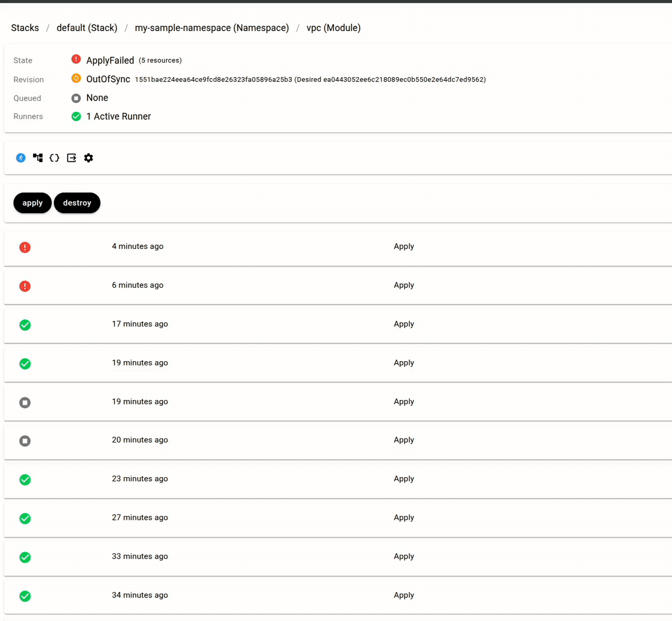Open the run from 34 minutes ago
This screenshot has width=672, height=621.
tap(338, 596)
